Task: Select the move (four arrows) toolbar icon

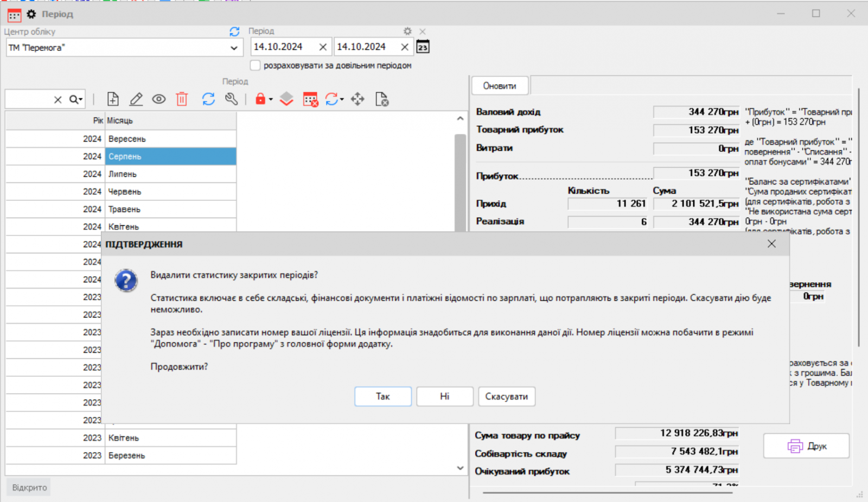Action: [x=358, y=99]
